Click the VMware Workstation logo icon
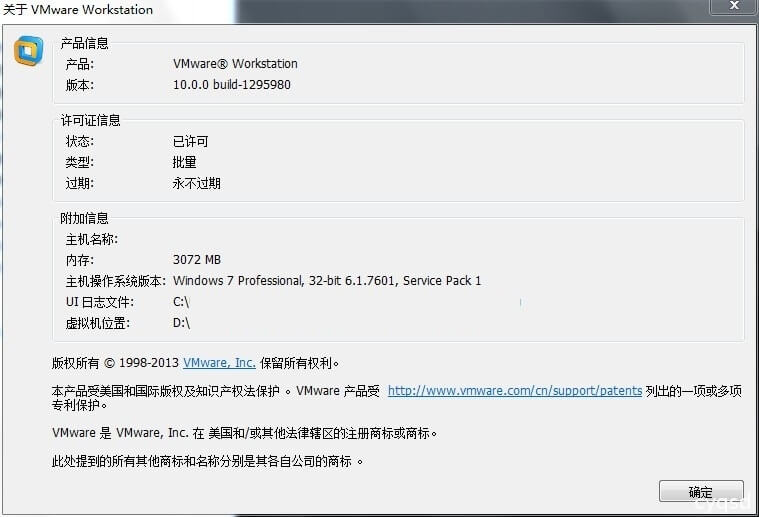 [x=29, y=50]
